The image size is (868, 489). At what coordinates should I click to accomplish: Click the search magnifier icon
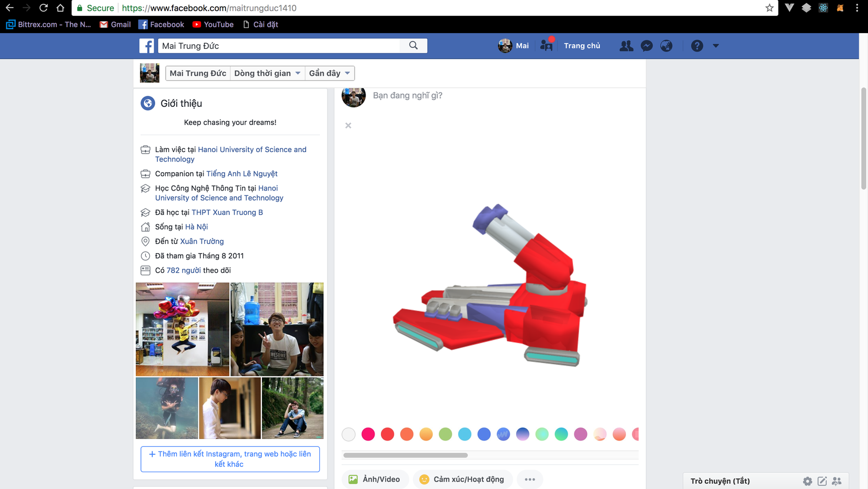pyautogui.click(x=413, y=46)
